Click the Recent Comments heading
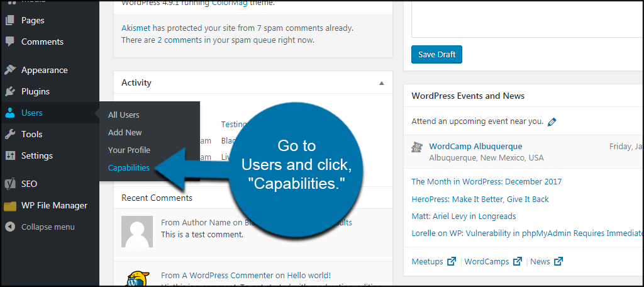The image size is (644, 287). coord(157,198)
